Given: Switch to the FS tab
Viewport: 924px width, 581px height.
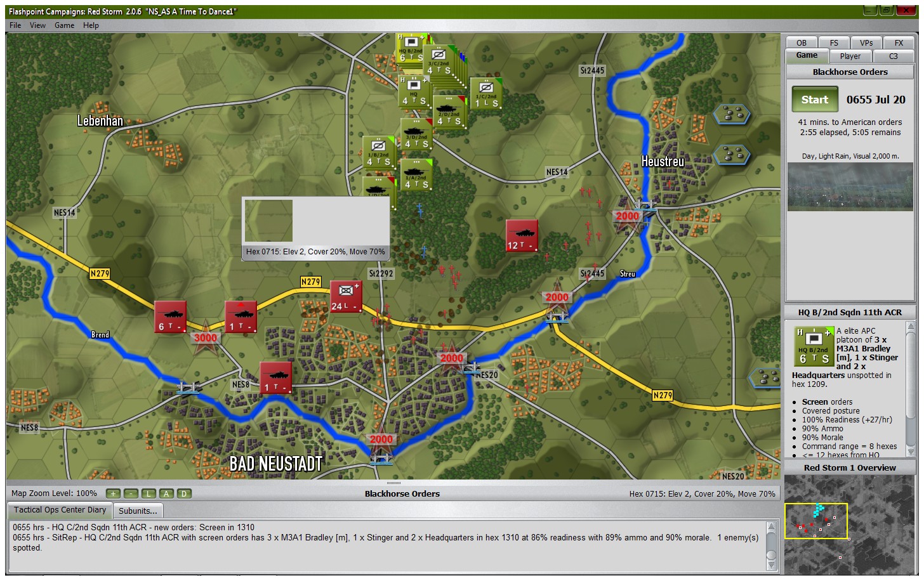Looking at the screenshot, I should coord(834,42).
